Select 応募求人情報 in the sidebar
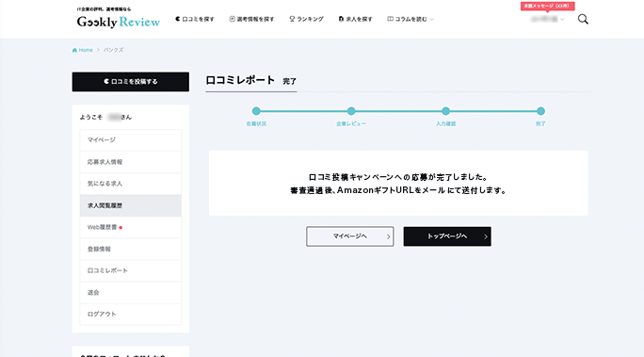 131,162
